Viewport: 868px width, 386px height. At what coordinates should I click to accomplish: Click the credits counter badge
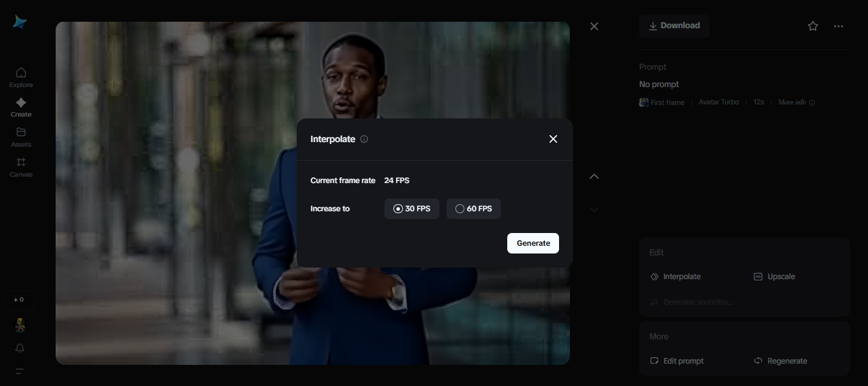pos(20,300)
